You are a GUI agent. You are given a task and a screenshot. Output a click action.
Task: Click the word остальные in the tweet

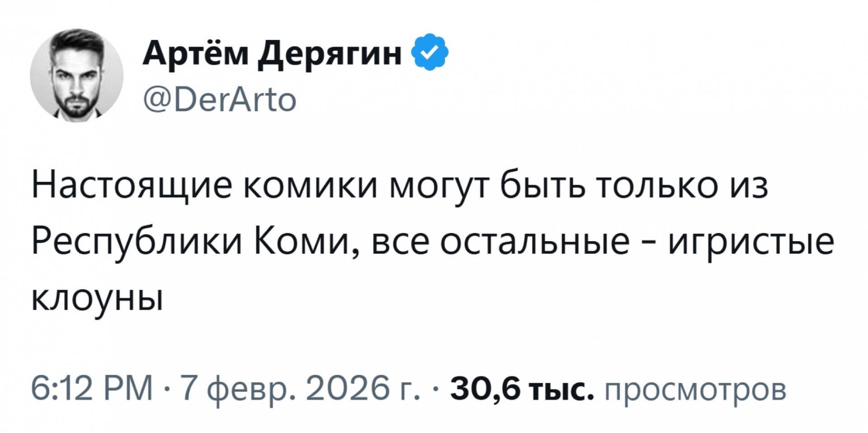535,242
